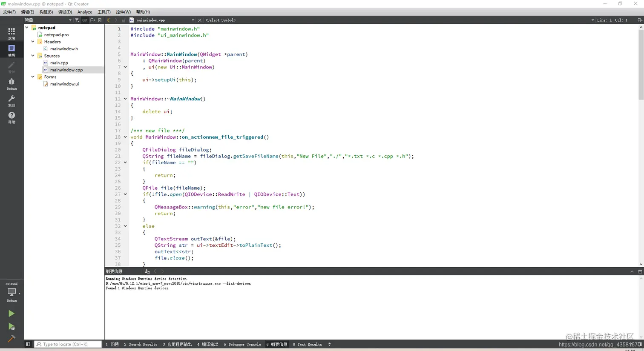This screenshot has height=351, width=644.
Task: Fold the destructor at line 12
Action: (x=125, y=99)
